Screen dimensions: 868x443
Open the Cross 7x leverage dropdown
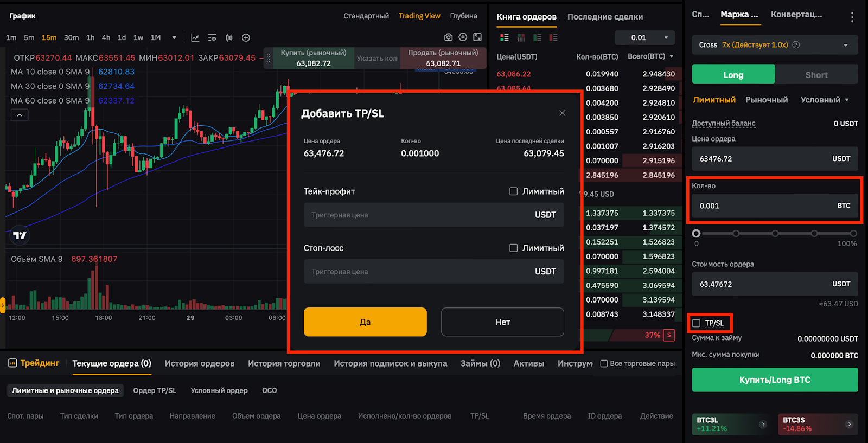click(775, 45)
